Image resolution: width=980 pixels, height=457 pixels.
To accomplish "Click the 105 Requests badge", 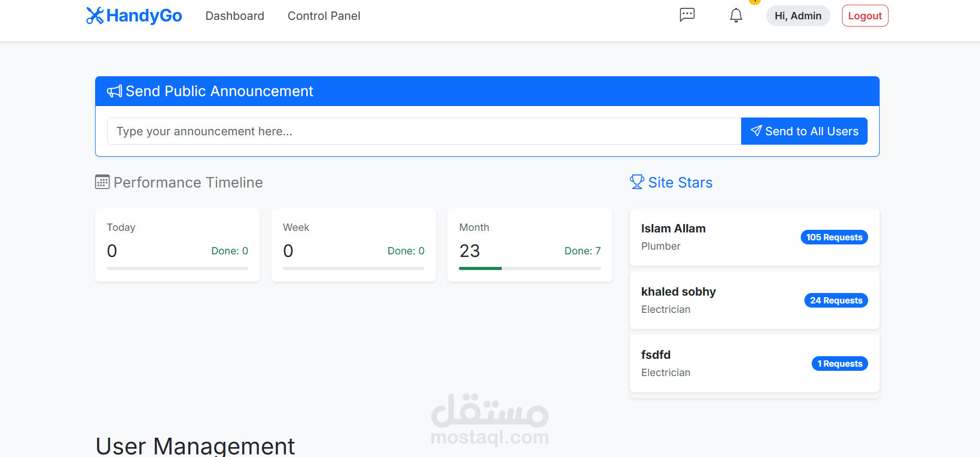I will pos(834,237).
